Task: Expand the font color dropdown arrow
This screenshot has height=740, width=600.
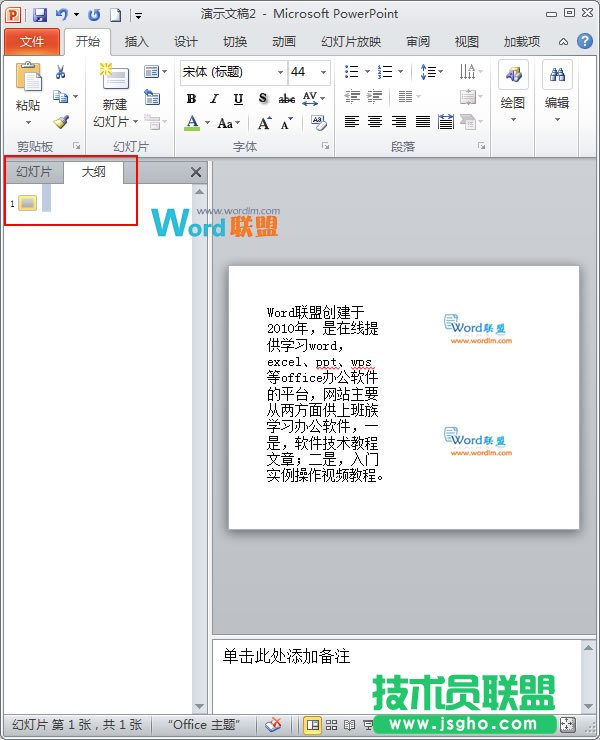Action: click(207, 124)
